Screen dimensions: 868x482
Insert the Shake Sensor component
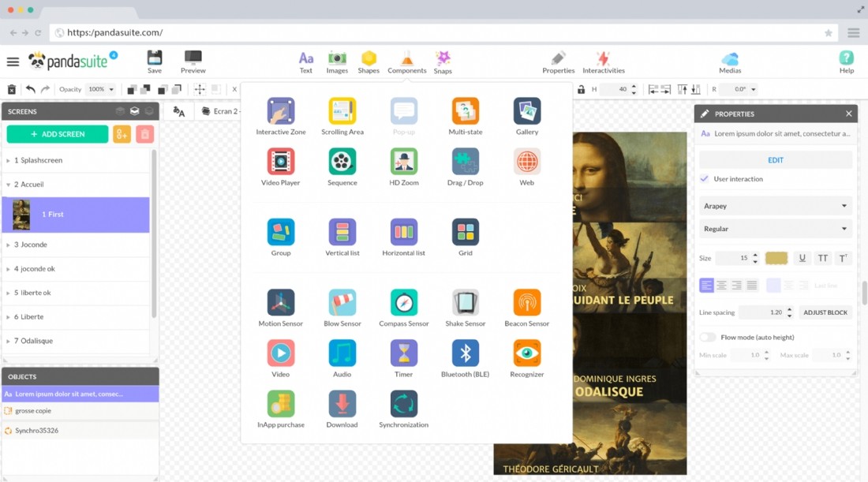[465, 303]
